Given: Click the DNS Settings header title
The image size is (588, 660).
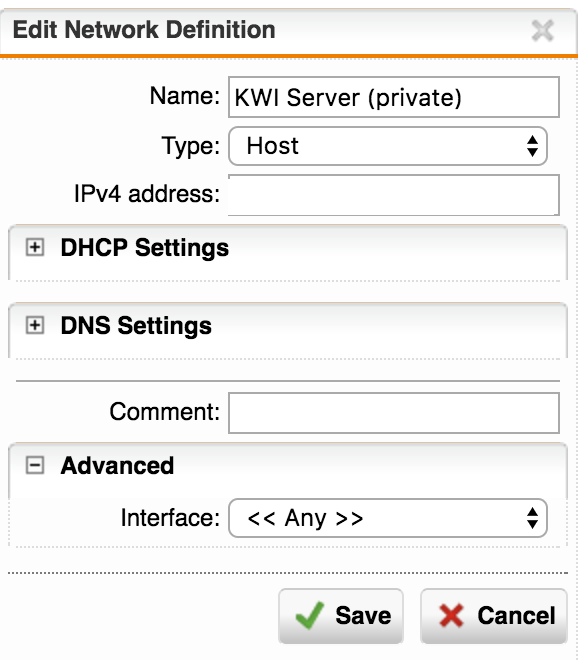Looking at the screenshot, I should pyautogui.click(x=136, y=326).
